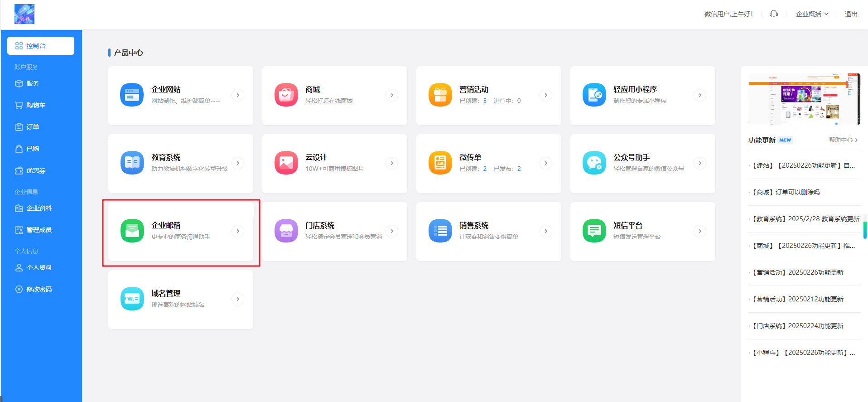This screenshot has height=402, width=868.
Task: Expand 轻应用小程序 card with its arrow
Action: click(700, 95)
